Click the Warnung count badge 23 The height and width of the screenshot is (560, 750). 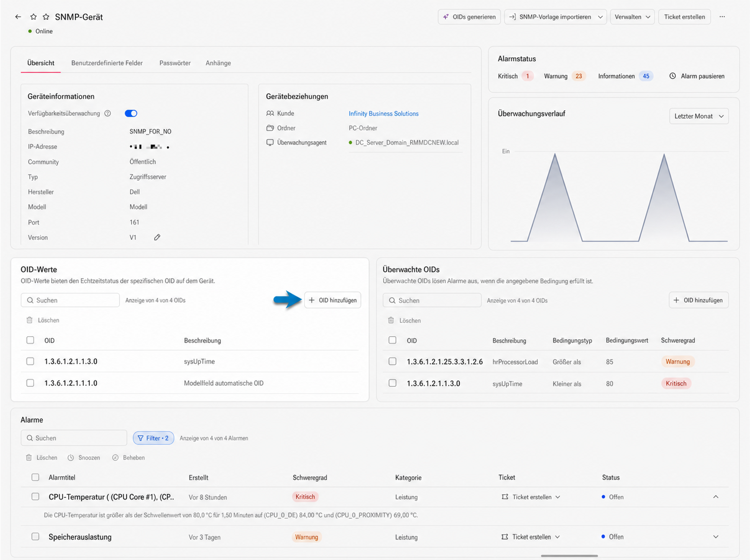(x=578, y=76)
